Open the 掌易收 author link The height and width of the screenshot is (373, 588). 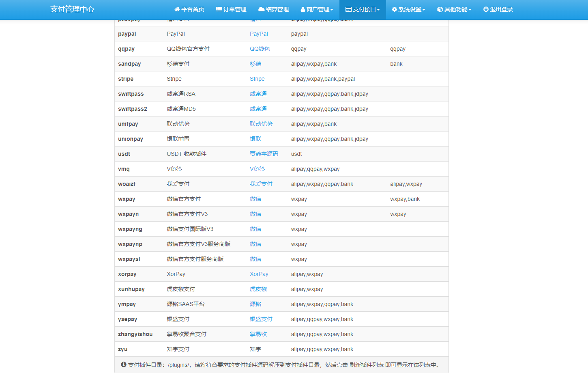tap(258, 334)
